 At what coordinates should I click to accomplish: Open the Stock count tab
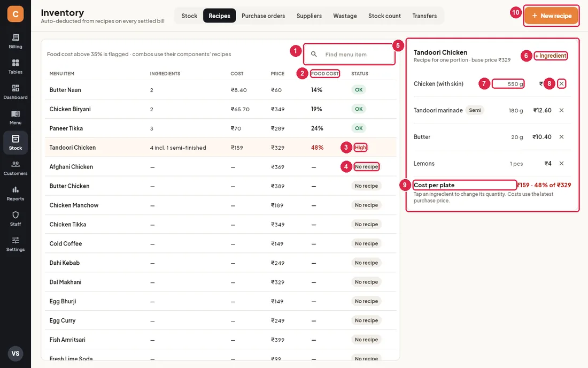[x=384, y=16]
